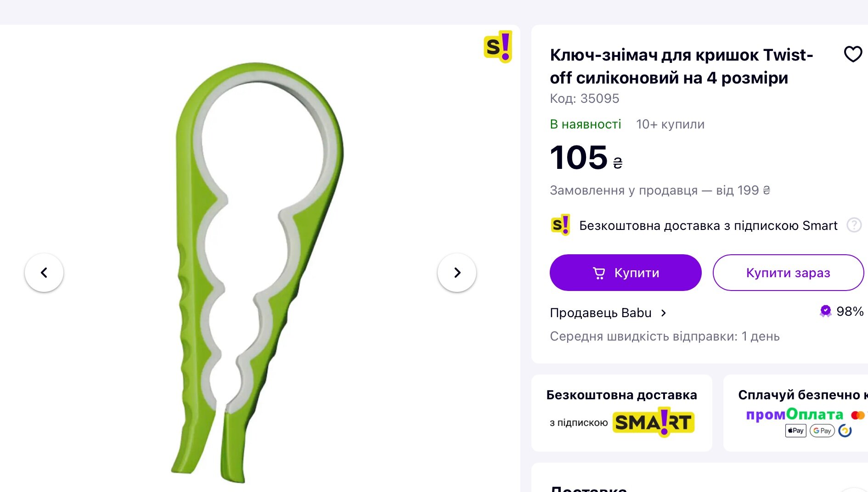Expand seller Babu details chevron
This screenshot has height=492, width=868.
(663, 313)
